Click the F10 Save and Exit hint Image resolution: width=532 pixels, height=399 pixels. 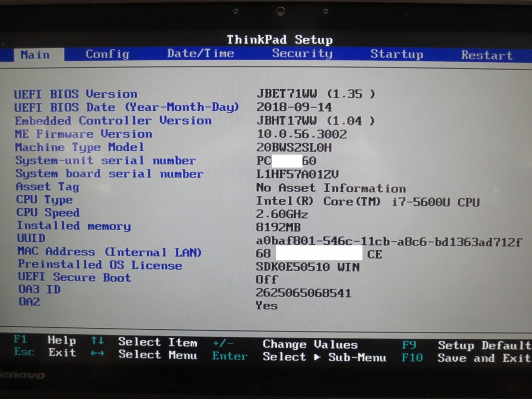coord(466,357)
